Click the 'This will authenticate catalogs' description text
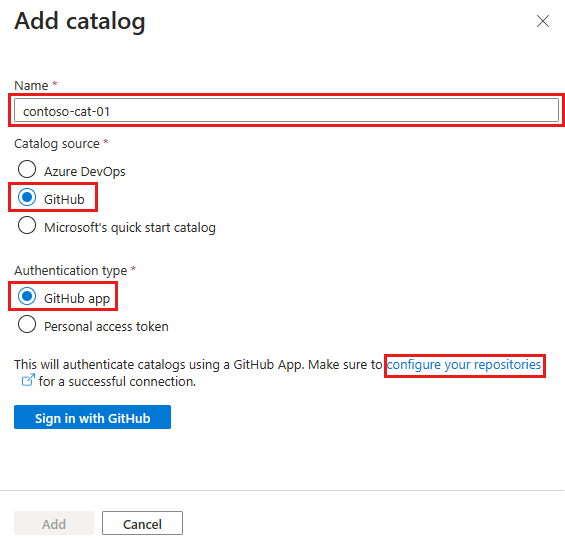565x560 pixels. 198,365
